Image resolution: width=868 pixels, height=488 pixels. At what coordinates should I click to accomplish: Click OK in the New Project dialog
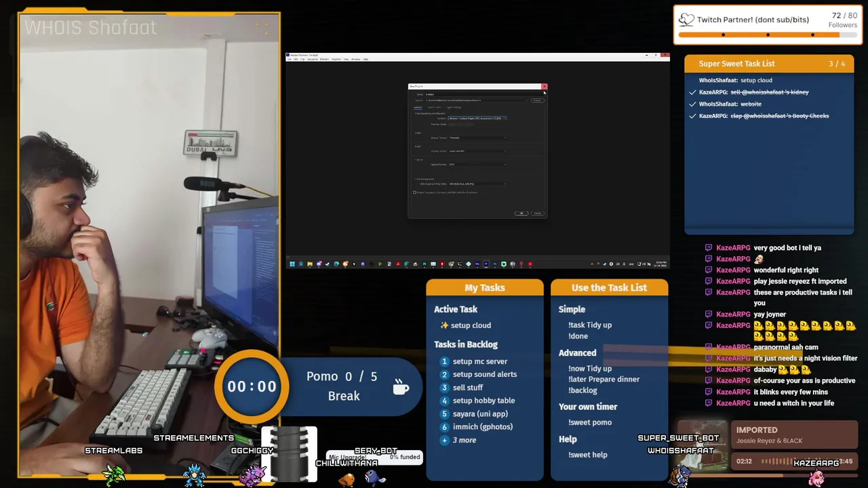click(x=521, y=213)
